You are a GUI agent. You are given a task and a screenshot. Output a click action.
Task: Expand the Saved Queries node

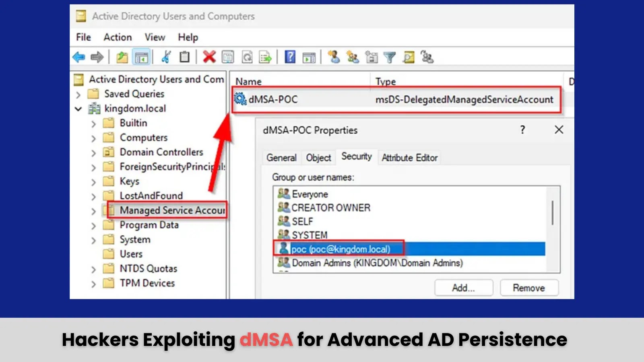[78, 94]
